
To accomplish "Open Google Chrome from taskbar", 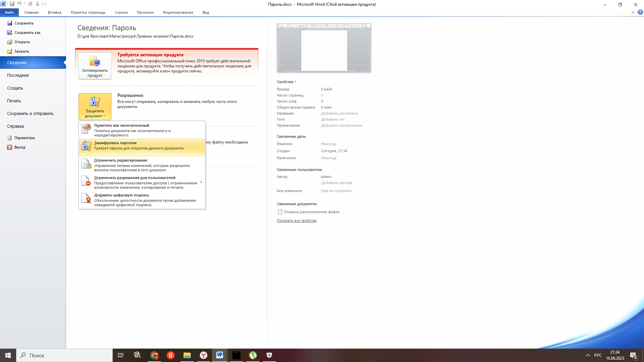I will click(x=154, y=355).
